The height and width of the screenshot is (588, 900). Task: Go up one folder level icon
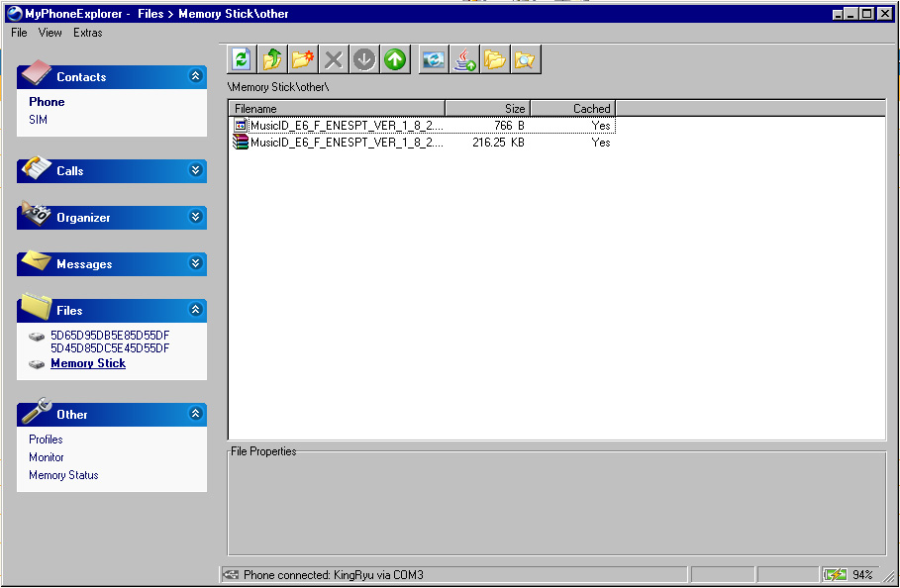click(x=271, y=60)
